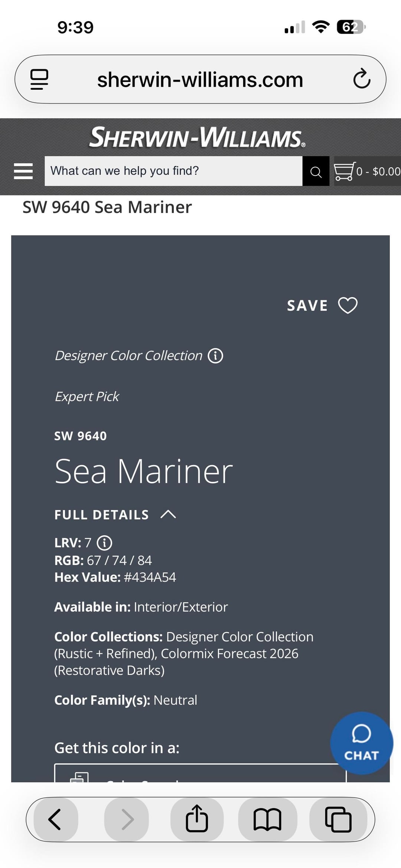The height and width of the screenshot is (868, 401).
Task: Tap the Safari forward arrow
Action: click(x=127, y=819)
